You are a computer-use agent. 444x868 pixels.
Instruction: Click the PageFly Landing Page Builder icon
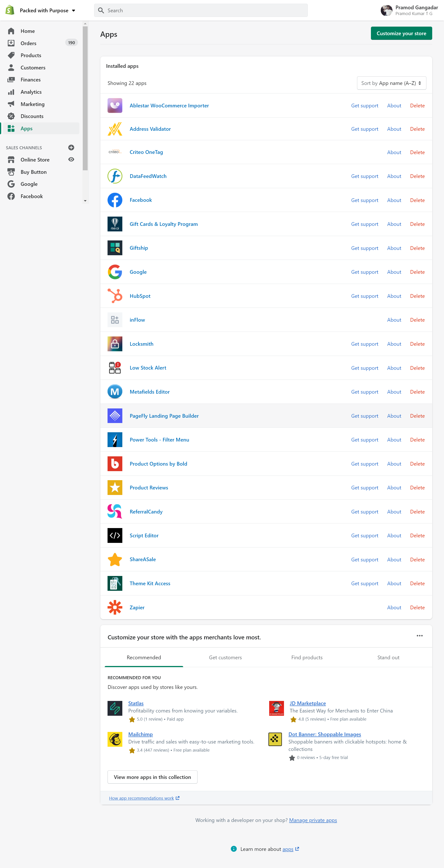(x=115, y=416)
